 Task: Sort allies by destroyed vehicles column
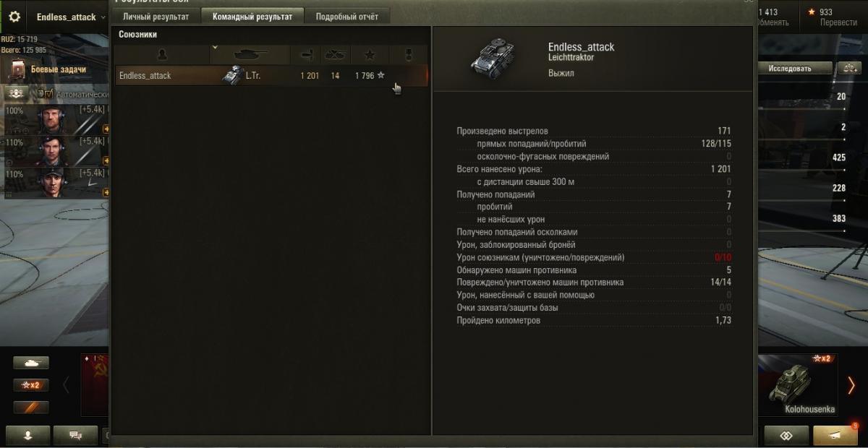pos(335,55)
